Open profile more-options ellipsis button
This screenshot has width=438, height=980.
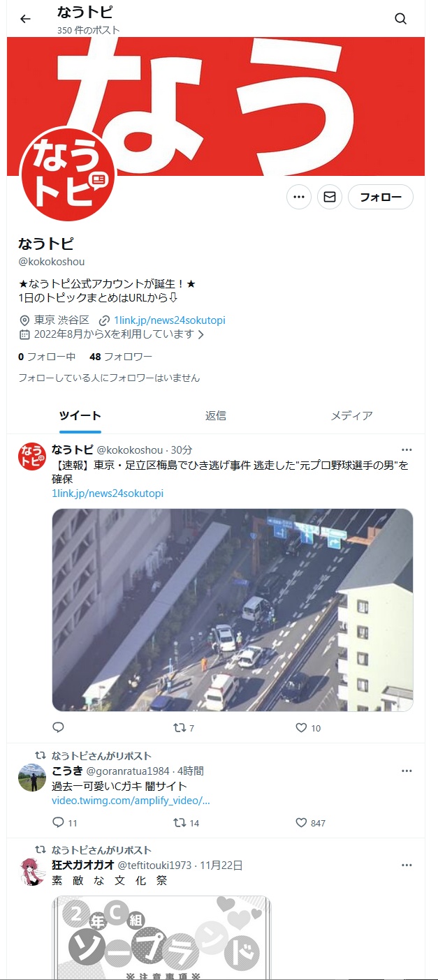point(299,198)
